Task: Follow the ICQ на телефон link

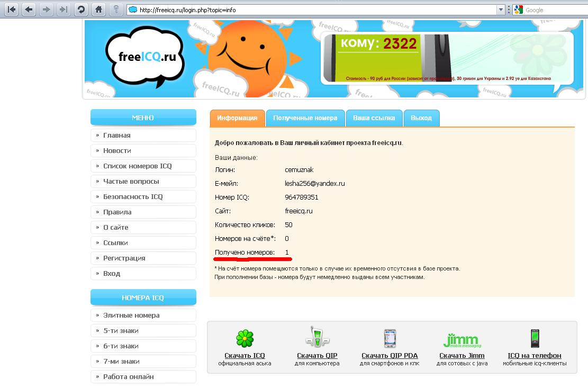Action: [x=535, y=356]
